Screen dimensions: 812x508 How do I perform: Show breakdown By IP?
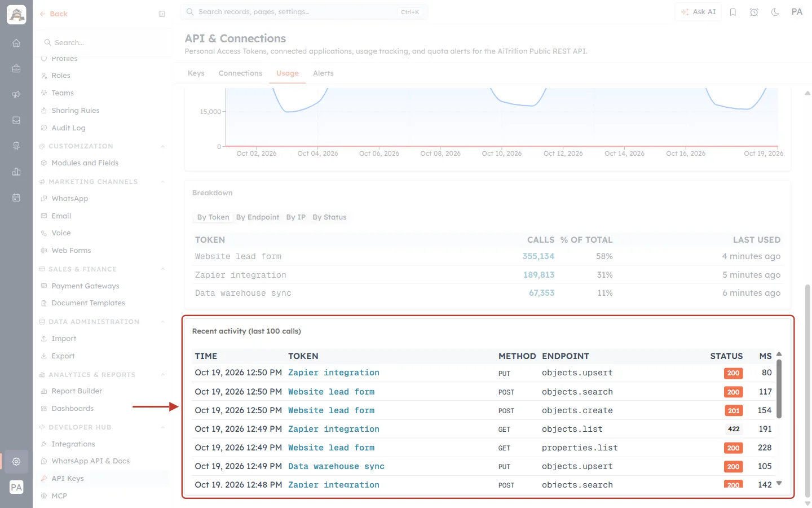tap(295, 217)
